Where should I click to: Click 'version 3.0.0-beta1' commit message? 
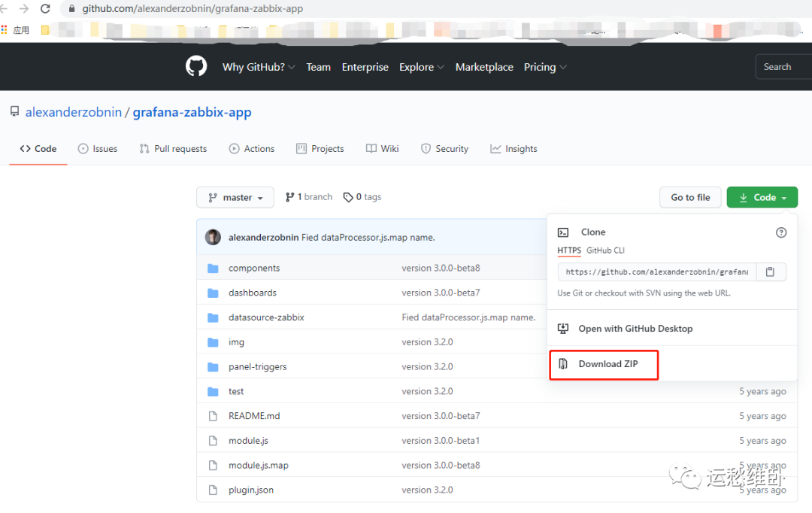click(x=441, y=441)
